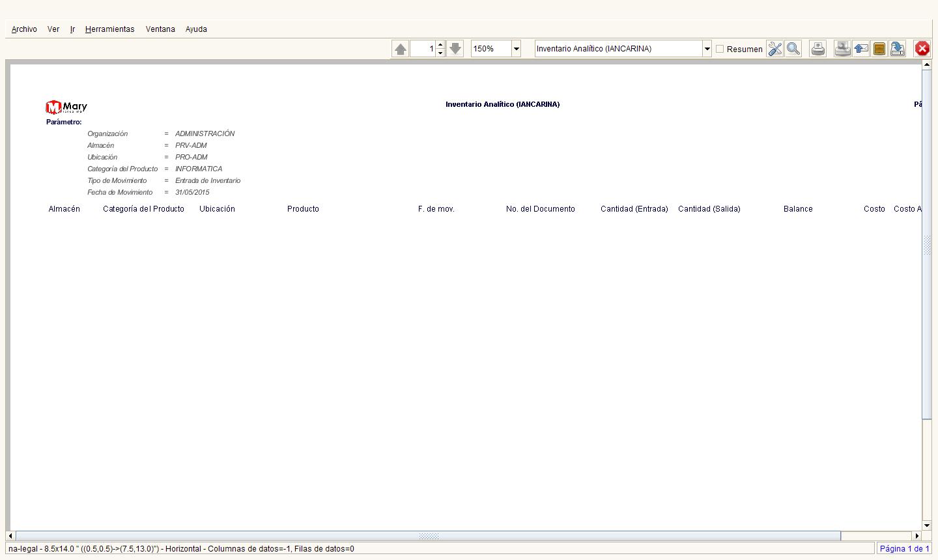This screenshot has height=560, width=938.
Task: Click the Página 1 de 1 status indicator
Action: tap(905, 549)
